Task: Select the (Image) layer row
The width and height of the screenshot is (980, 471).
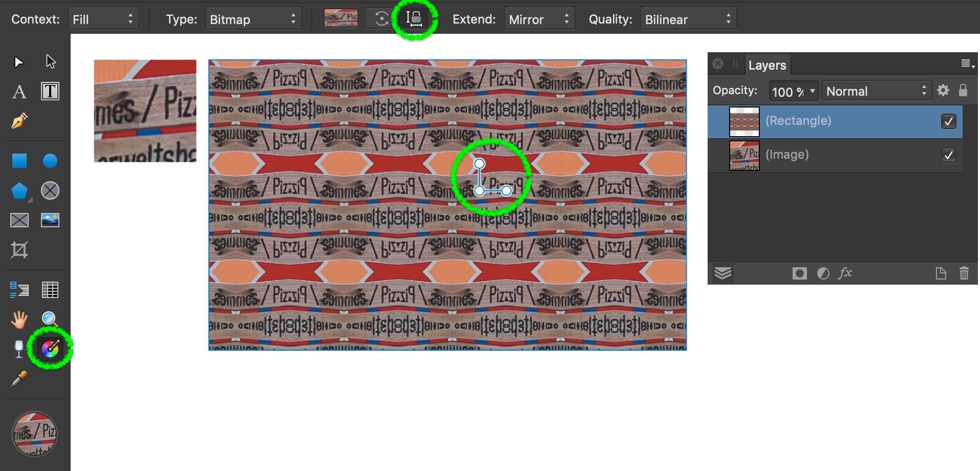Action: pyautogui.click(x=835, y=155)
